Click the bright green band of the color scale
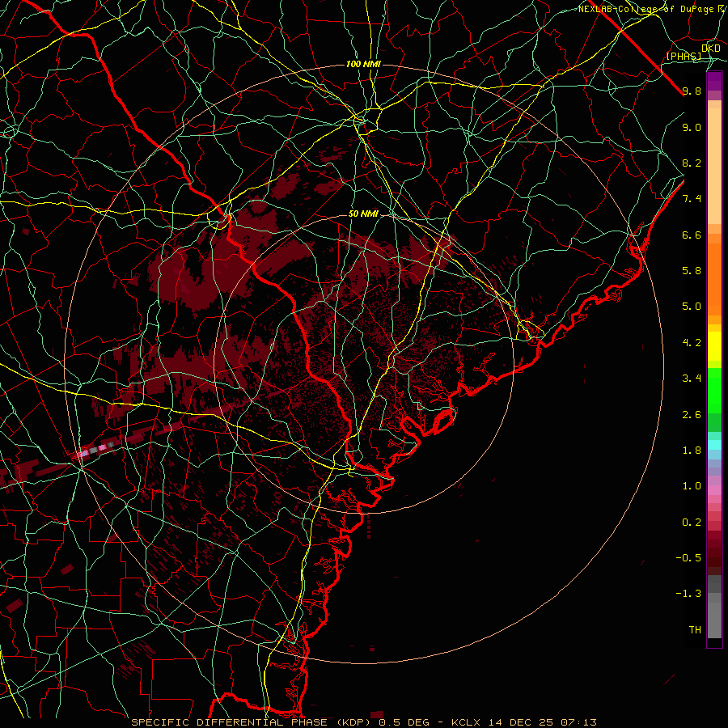This screenshot has height=728, width=728. (714, 390)
